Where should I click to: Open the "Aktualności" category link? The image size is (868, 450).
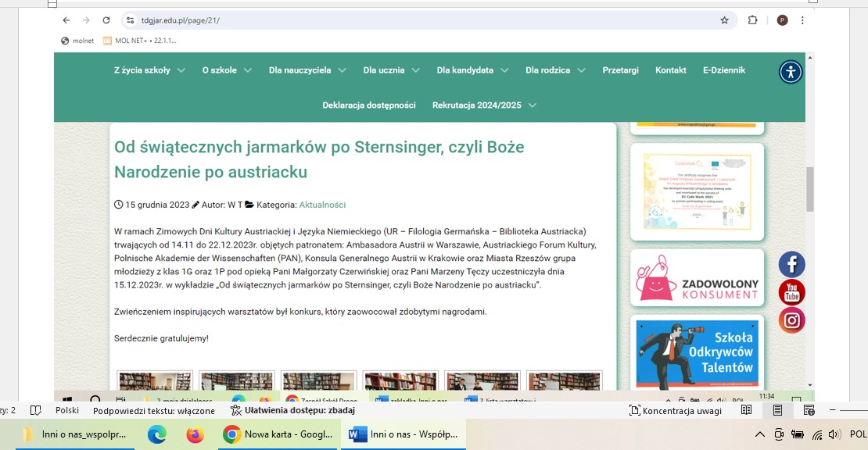coord(322,205)
